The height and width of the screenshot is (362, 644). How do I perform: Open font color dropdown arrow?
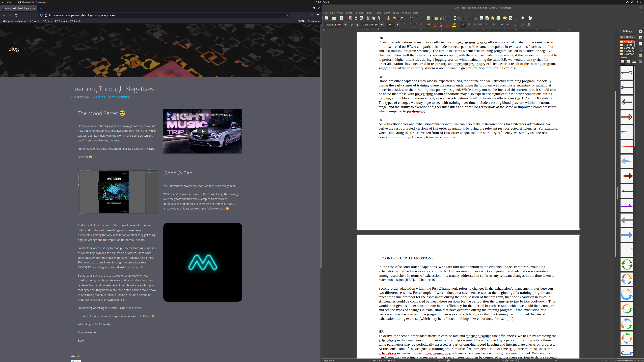(x=451, y=25)
